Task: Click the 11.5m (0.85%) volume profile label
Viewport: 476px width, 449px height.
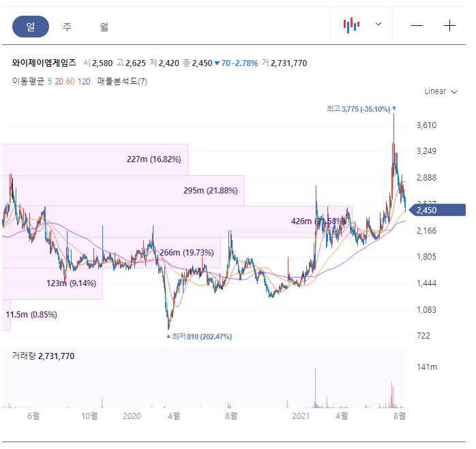Action: tap(31, 315)
